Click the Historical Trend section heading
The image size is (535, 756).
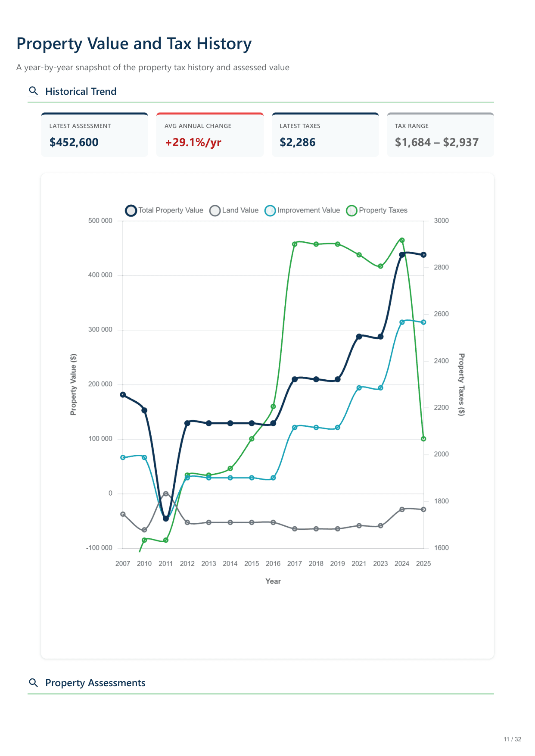pos(81,91)
